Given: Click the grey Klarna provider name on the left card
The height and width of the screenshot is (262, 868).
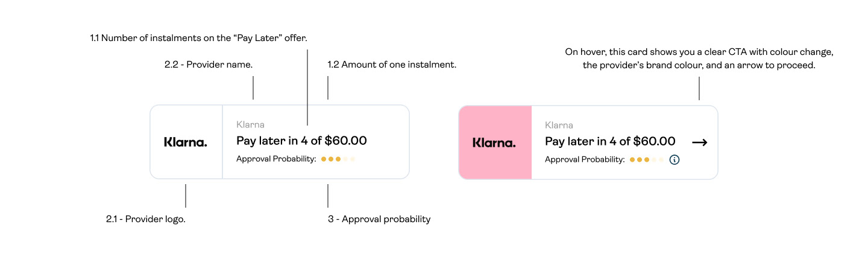Looking at the screenshot, I should click(250, 125).
